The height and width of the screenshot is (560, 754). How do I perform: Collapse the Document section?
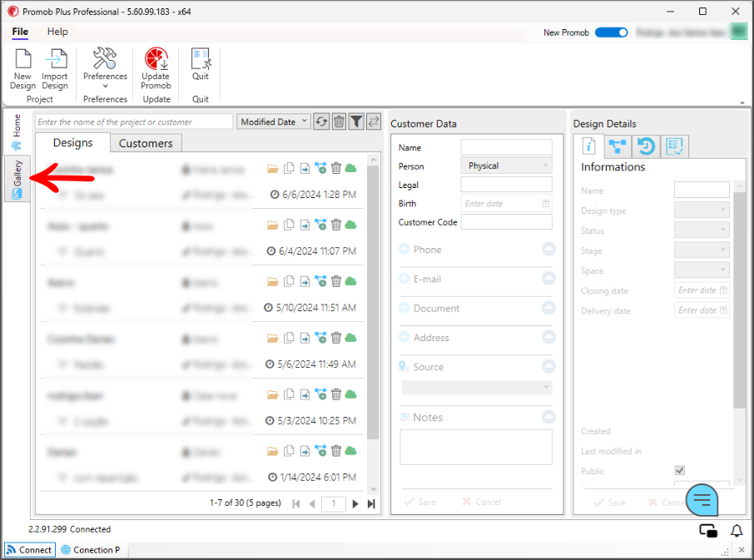point(548,308)
